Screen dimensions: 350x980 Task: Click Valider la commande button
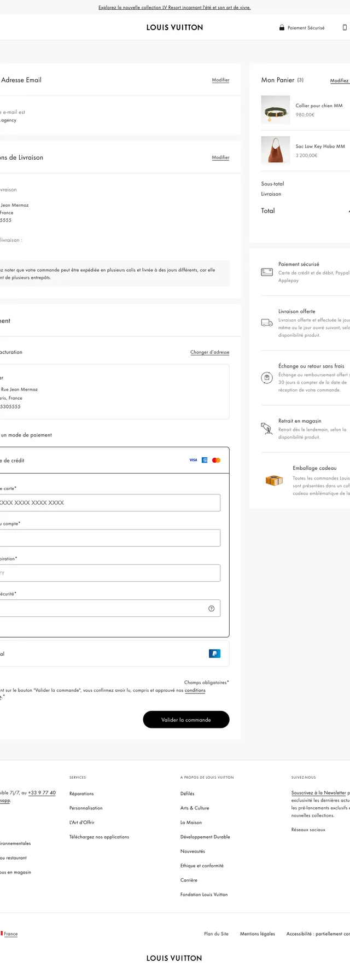point(186,720)
